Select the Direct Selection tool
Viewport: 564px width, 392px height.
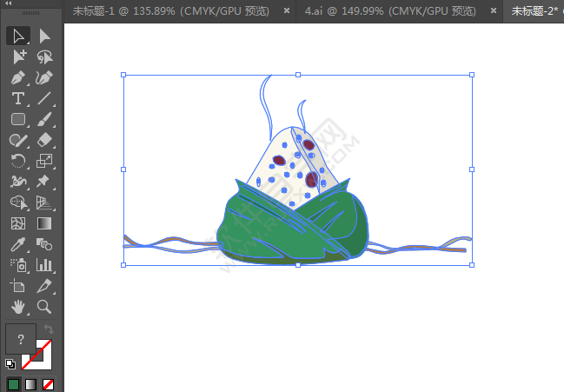point(44,36)
